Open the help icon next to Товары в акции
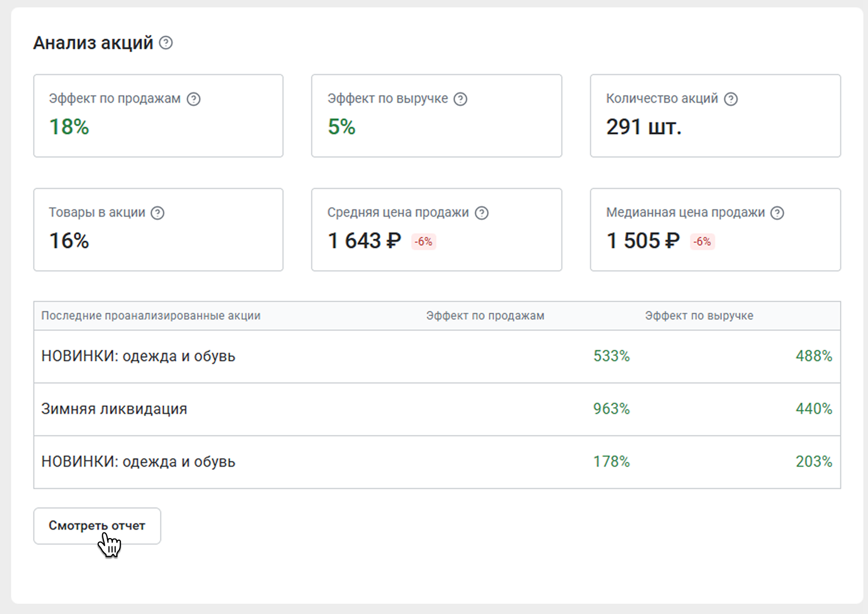This screenshot has width=868, height=614. [158, 213]
